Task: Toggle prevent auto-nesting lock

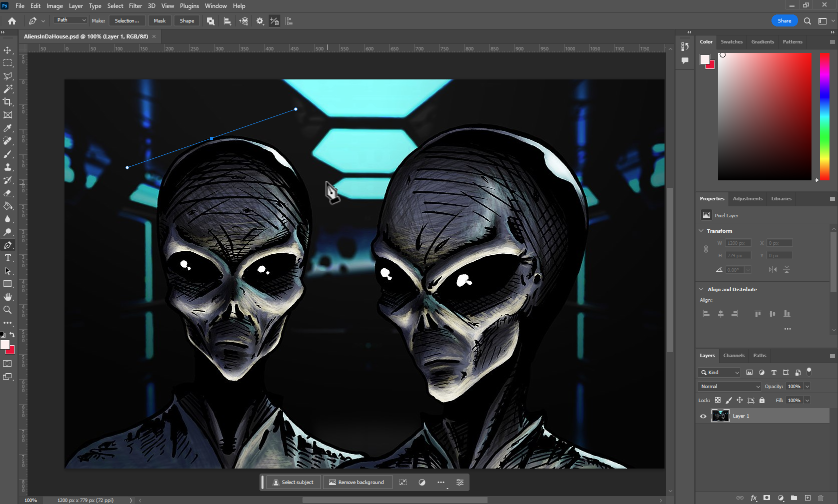Action: [x=750, y=400]
